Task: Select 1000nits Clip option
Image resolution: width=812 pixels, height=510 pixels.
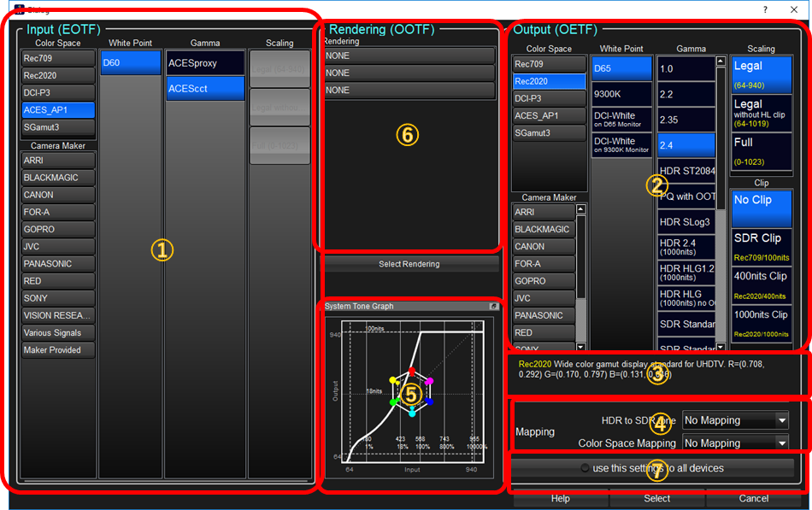Action: tap(762, 324)
